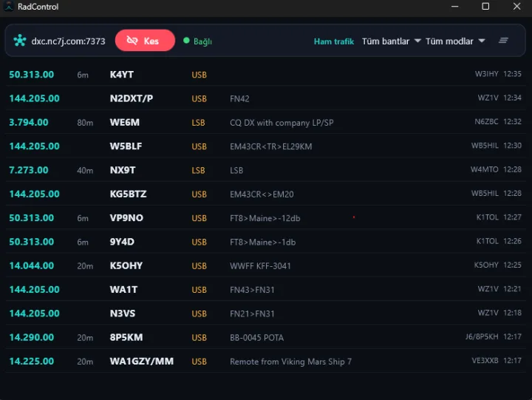532x400 pixels.
Task: Select the 9Y4D callsign
Action: tap(122, 242)
